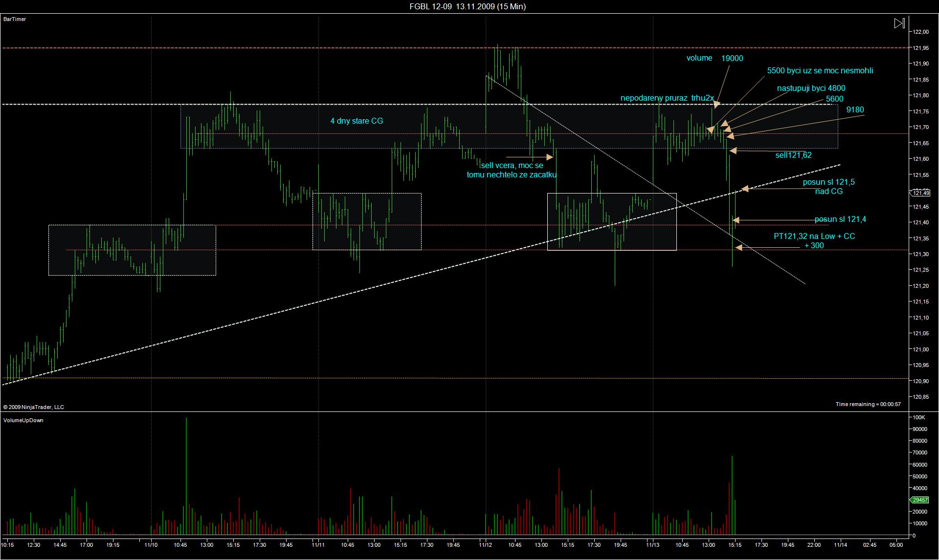Select 'nepodareny pruraz trhu2x' annotation
939x560 pixels.
(667, 98)
